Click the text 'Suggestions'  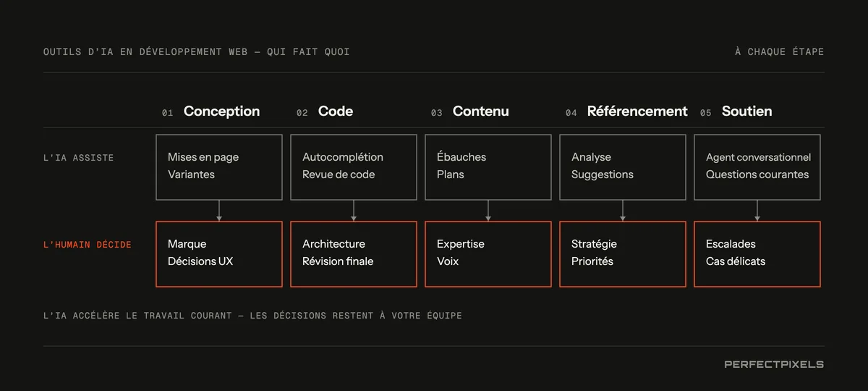tap(603, 175)
